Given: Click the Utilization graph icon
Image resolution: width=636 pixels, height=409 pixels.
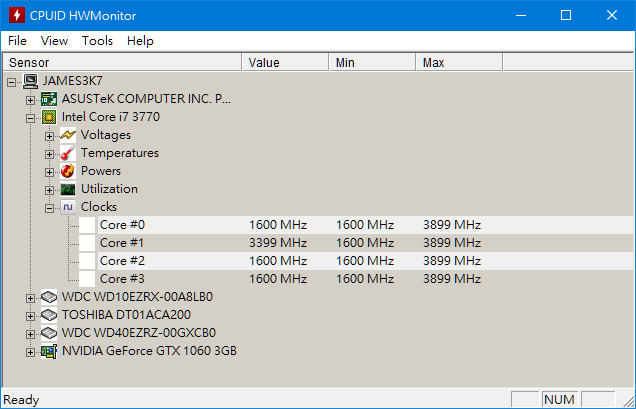Looking at the screenshot, I should pos(68,189).
